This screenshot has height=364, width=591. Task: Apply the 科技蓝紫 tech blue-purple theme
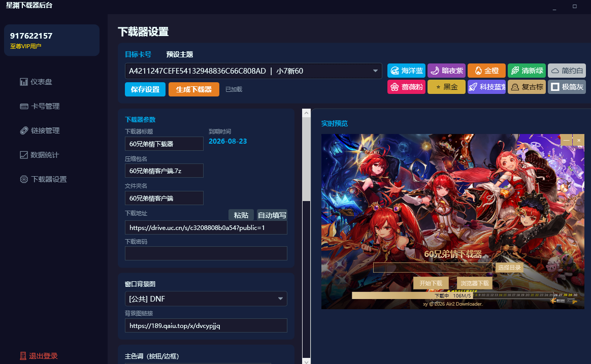coord(486,87)
